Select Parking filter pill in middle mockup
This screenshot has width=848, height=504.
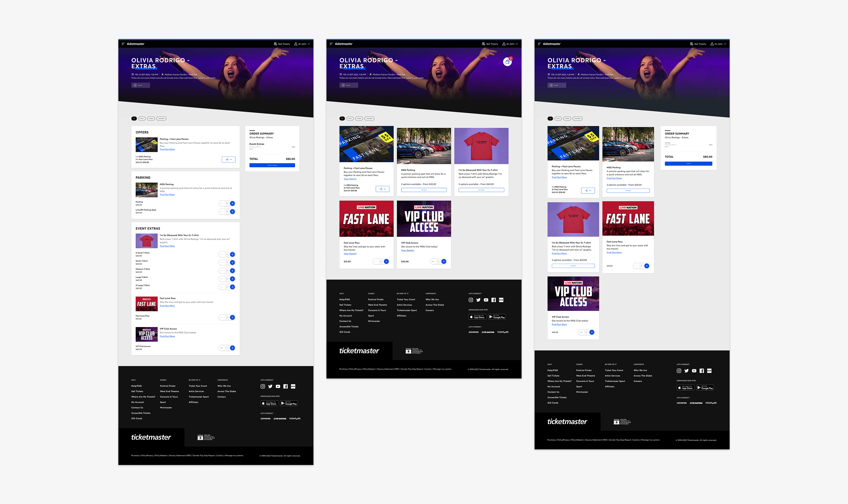pyautogui.click(x=359, y=119)
